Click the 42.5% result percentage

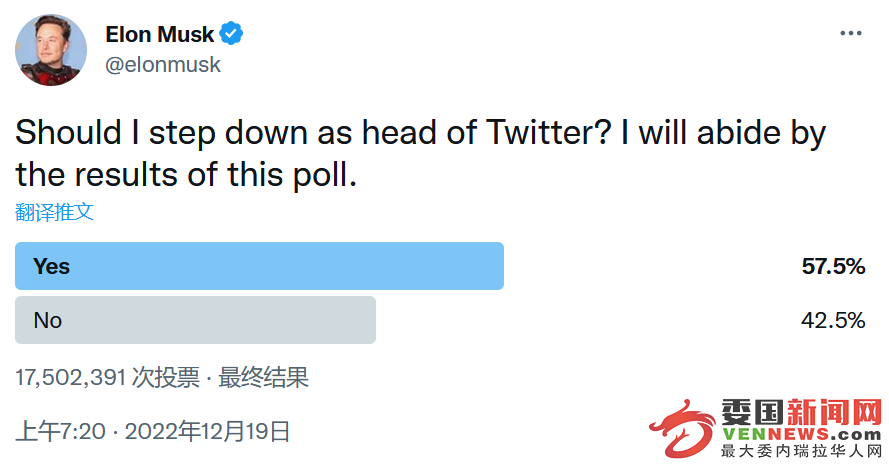pos(833,320)
